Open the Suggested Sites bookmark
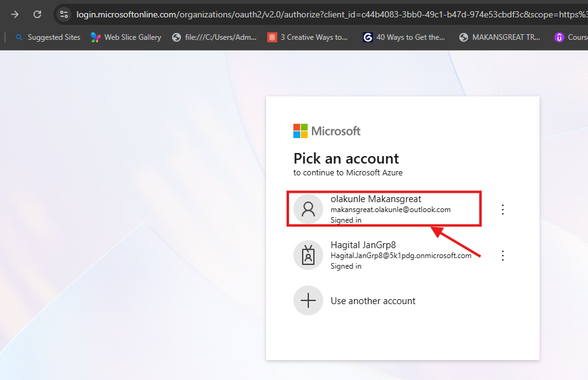The height and width of the screenshot is (380, 588). coord(48,37)
